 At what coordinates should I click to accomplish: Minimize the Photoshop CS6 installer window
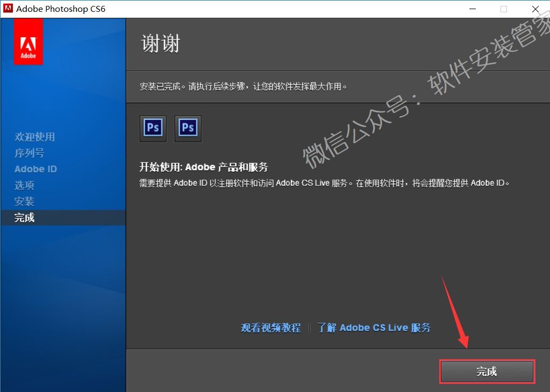(472, 9)
